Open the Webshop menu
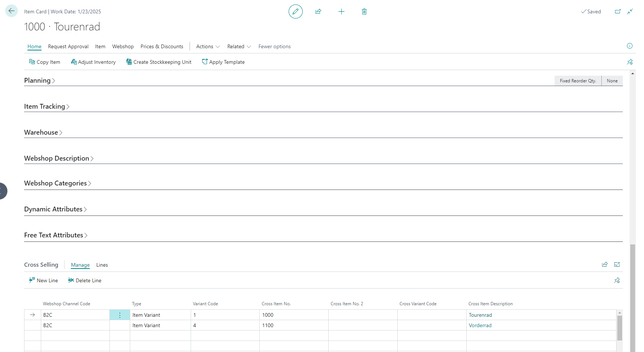644x352 pixels. click(x=123, y=46)
